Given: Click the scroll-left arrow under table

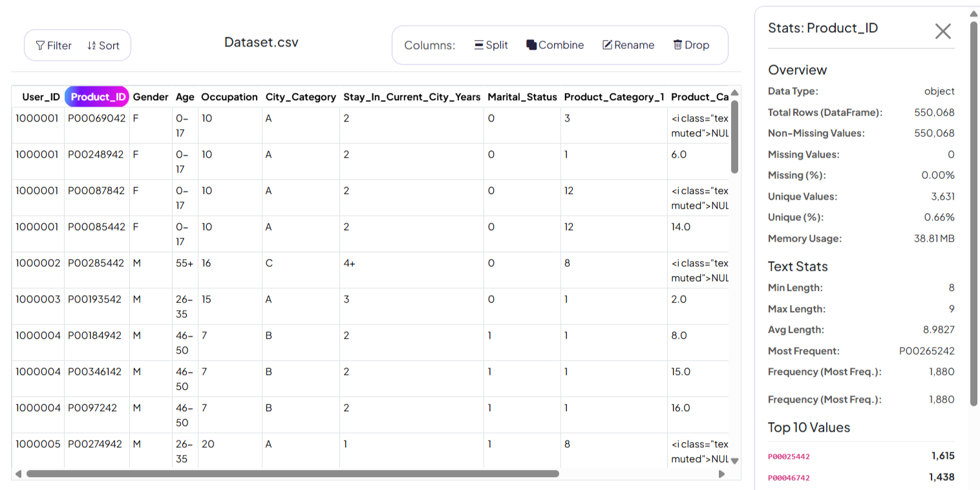Looking at the screenshot, I should 18,474.
